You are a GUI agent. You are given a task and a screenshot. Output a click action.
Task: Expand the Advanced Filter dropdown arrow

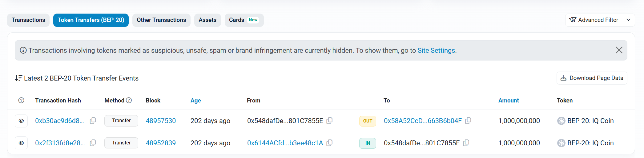point(628,20)
